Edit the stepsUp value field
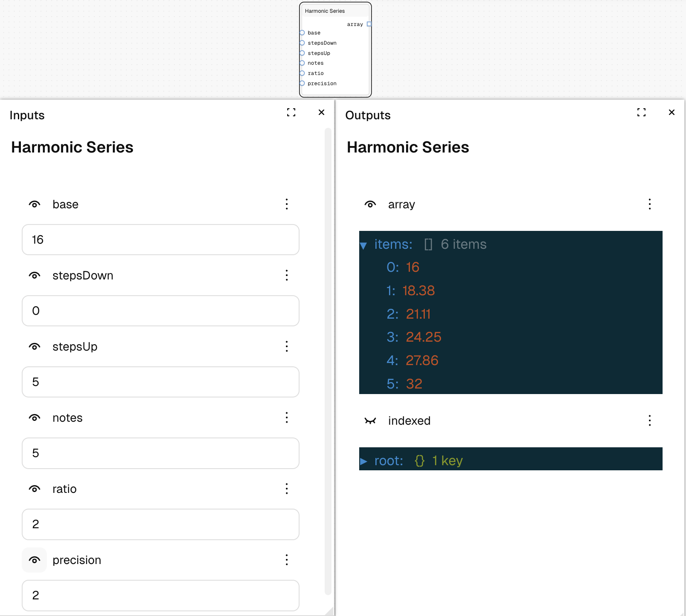The width and height of the screenshot is (686, 616). 161,382
